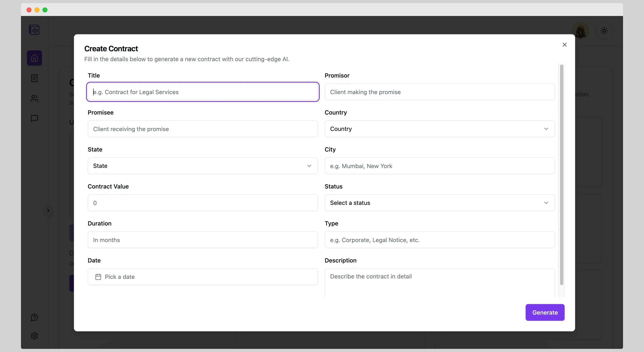This screenshot has width=644, height=352.
Task: Open the Pick a date picker
Action: [x=203, y=277]
